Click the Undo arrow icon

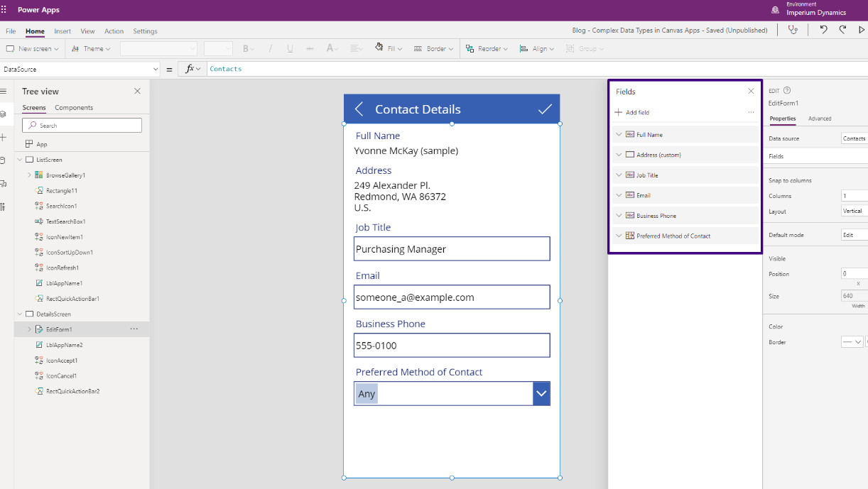(x=823, y=30)
